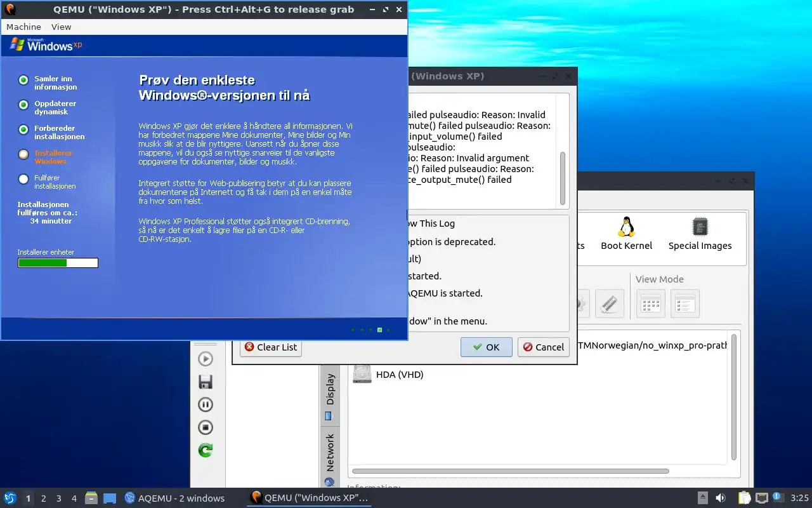Activate QEMU Windows XP taskbar entry
812x508 pixels.
pyautogui.click(x=309, y=498)
